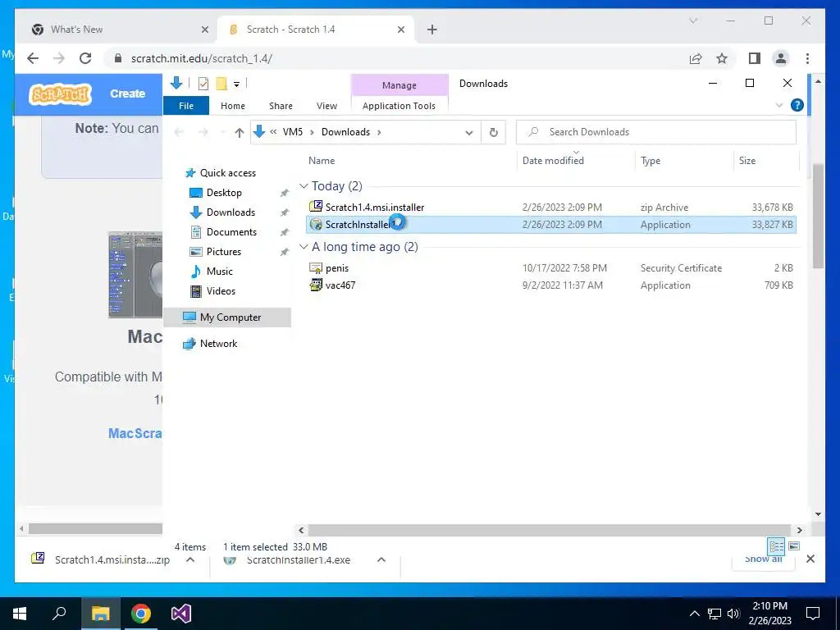Select the Manage contextual tab
This screenshot has width=840, height=630.
399,85
